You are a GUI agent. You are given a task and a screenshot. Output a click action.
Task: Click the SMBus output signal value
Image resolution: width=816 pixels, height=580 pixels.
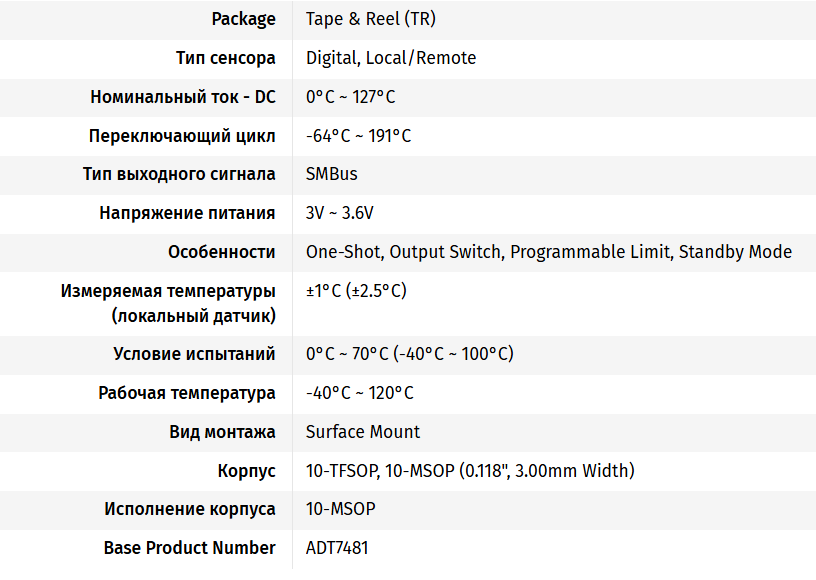[331, 174]
